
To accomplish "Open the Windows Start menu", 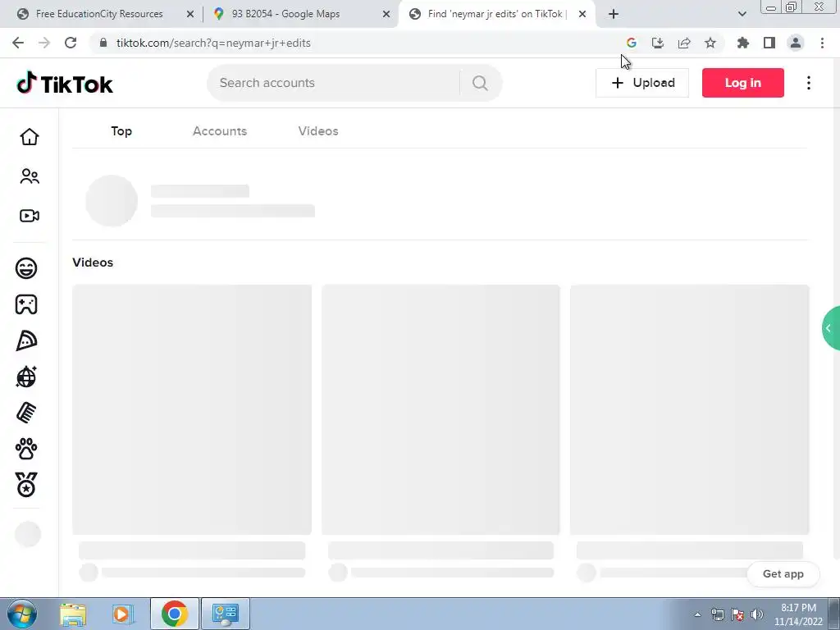I will 22,614.
